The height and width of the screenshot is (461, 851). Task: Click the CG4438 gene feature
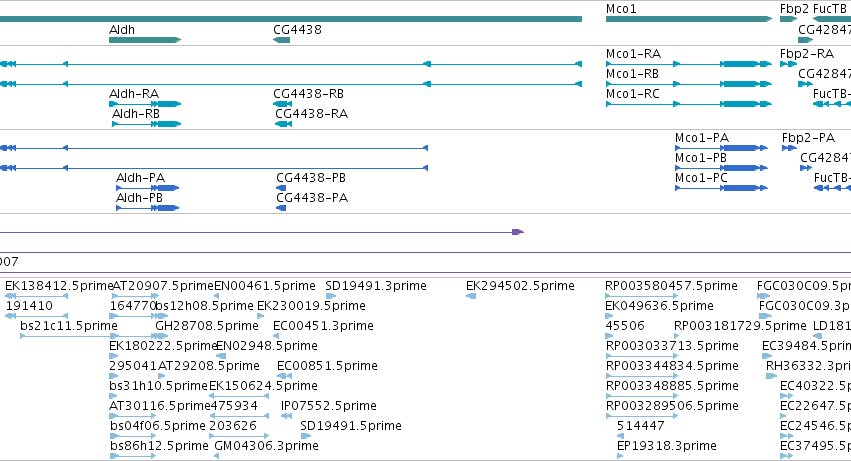(281, 40)
